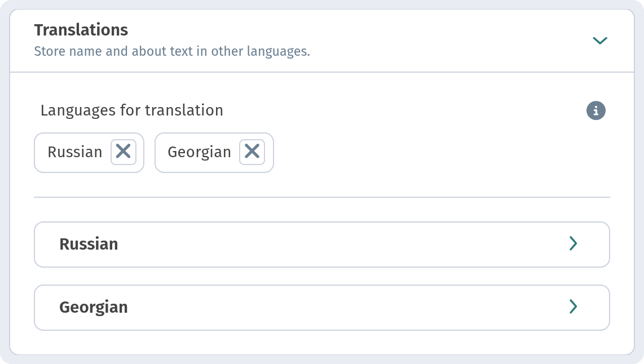Viewport: 644px width, 364px height.
Task: Click 'Store name and about text' subtitle
Action: coord(171,51)
